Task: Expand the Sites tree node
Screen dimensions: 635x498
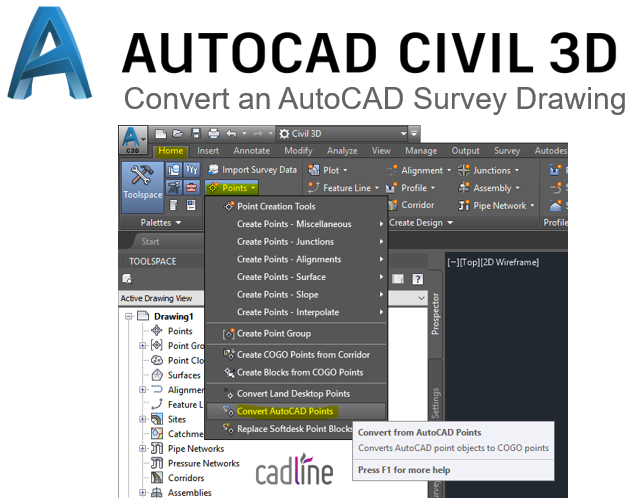Action: coord(142,419)
